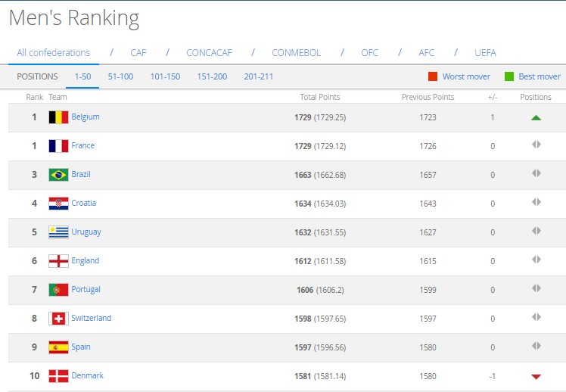Click the Men's Ranking heading
The width and height of the screenshot is (566, 392).
coord(74,18)
